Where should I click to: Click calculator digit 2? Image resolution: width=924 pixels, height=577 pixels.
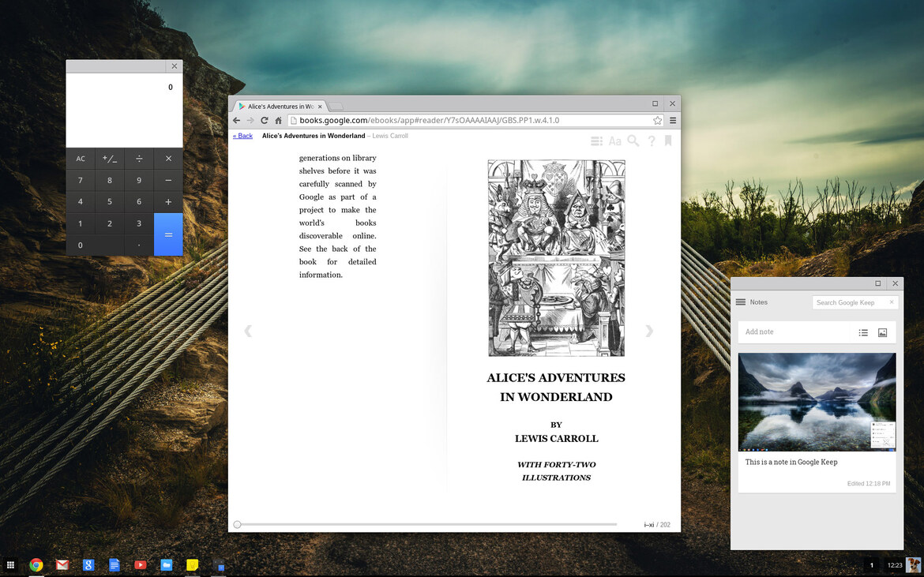[110, 223]
